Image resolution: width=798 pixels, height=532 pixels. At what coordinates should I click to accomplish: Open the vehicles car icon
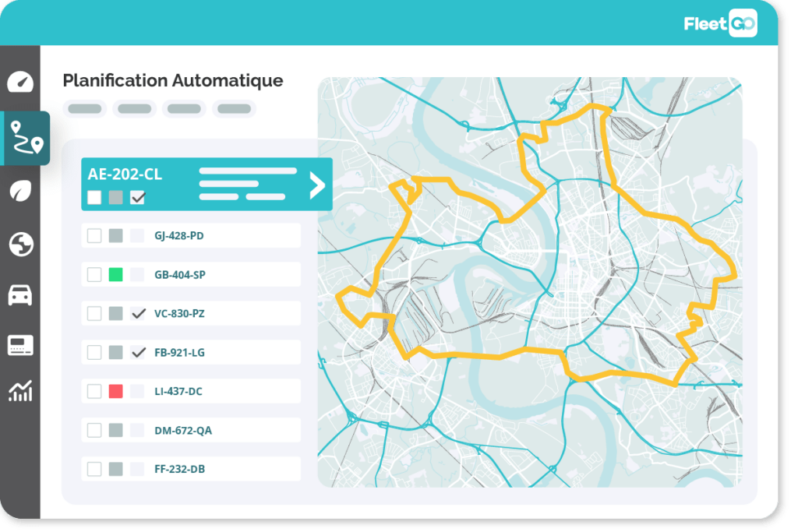click(20, 295)
